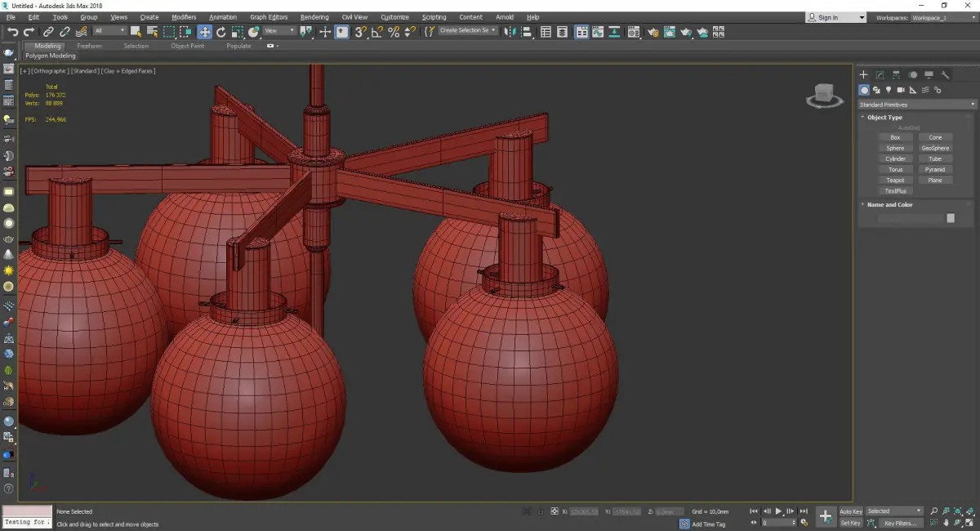Image resolution: width=980 pixels, height=531 pixels.
Task: Open the Modifiers menu
Action: (184, 17)
